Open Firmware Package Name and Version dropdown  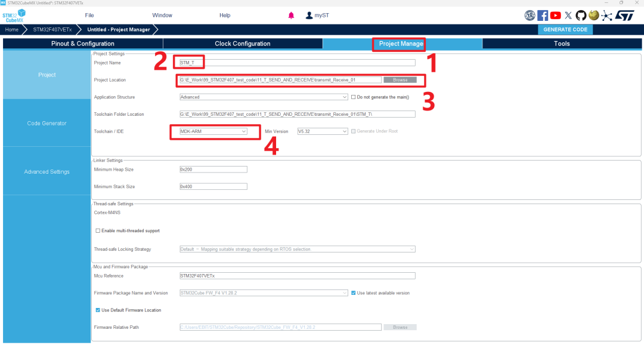[264, 293]
